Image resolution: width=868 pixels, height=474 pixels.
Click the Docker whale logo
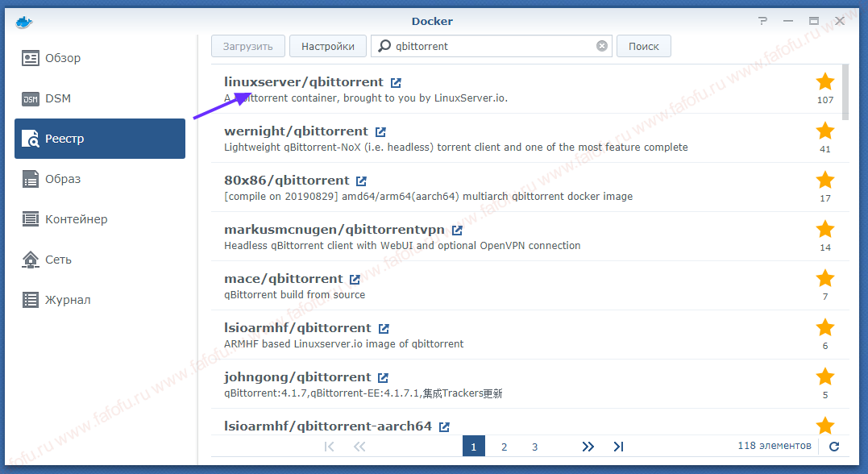(x=24, y=22)
